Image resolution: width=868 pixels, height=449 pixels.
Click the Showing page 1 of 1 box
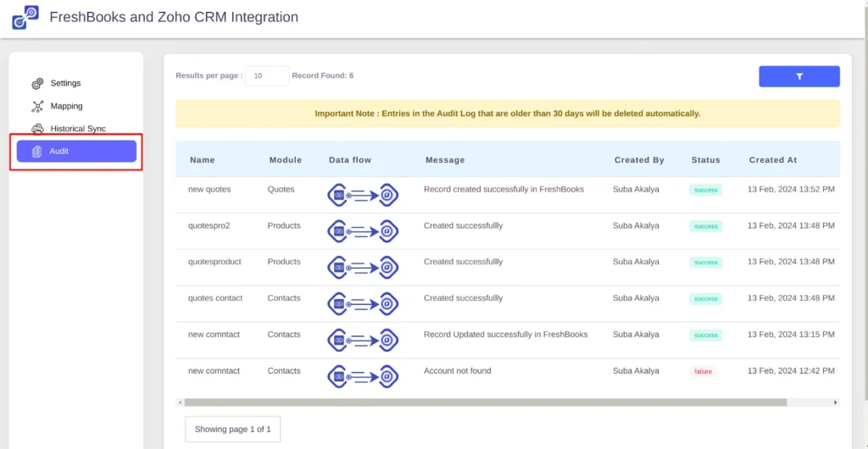[232, 430]
